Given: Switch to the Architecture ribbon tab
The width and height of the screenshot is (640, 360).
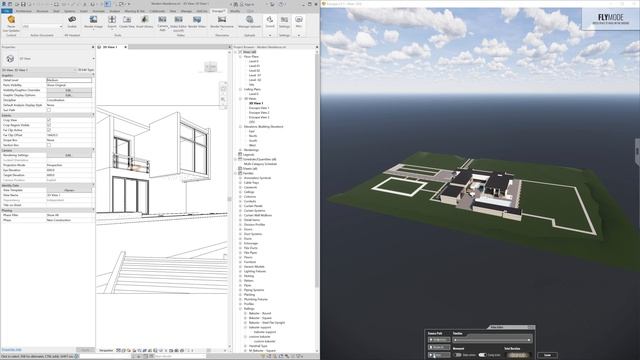Looking at the screenshot, I should coord(24,11).
